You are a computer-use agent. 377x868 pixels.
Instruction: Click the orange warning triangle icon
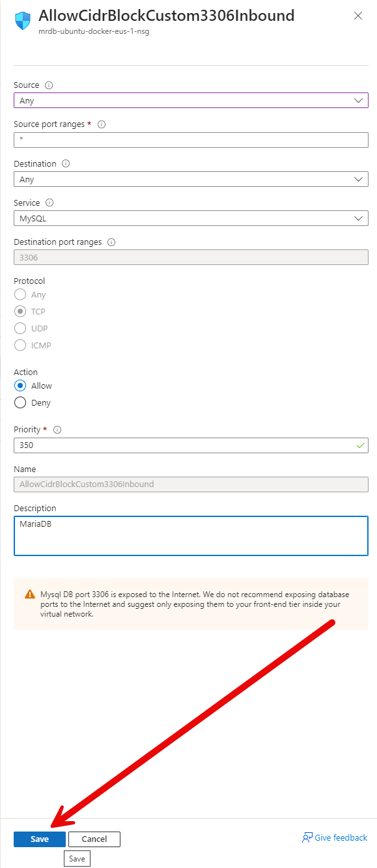30,595
